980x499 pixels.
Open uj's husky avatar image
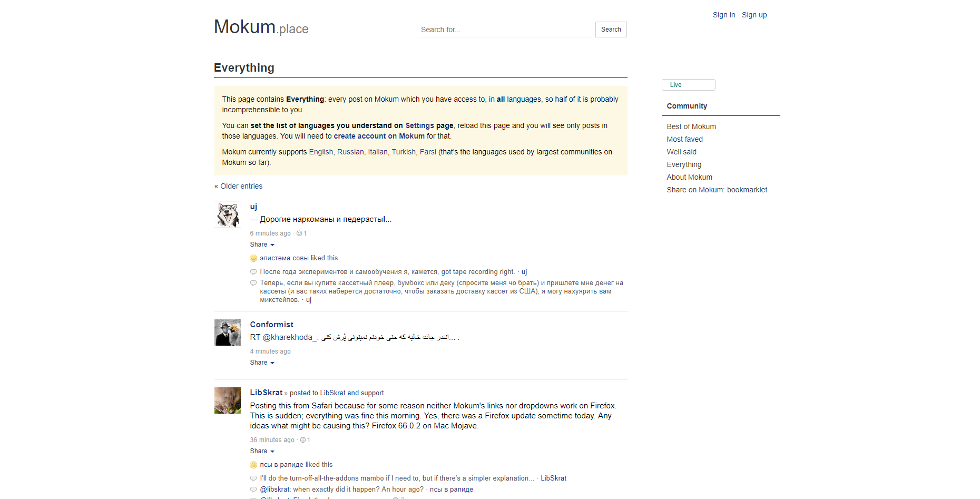228,214
